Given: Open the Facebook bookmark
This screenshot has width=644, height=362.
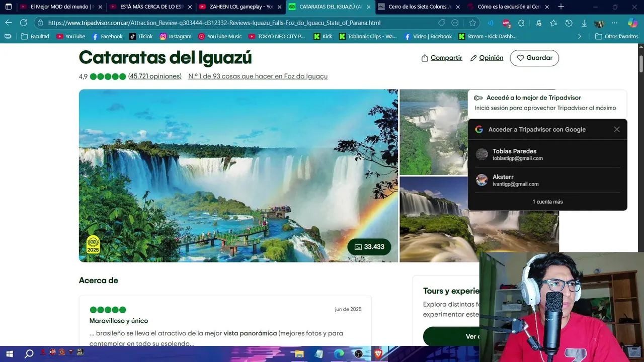Looking at the screenshot, I should [107, 36].
